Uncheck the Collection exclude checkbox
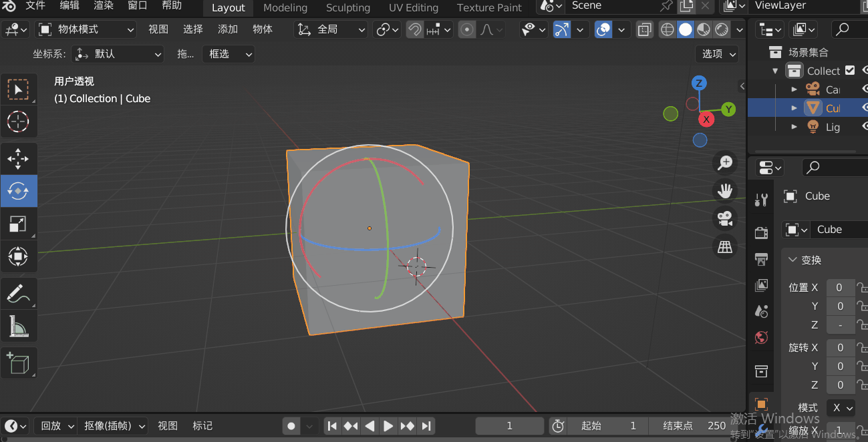Image resolution: width=868 pixels, height=442 pixels. 850,70
